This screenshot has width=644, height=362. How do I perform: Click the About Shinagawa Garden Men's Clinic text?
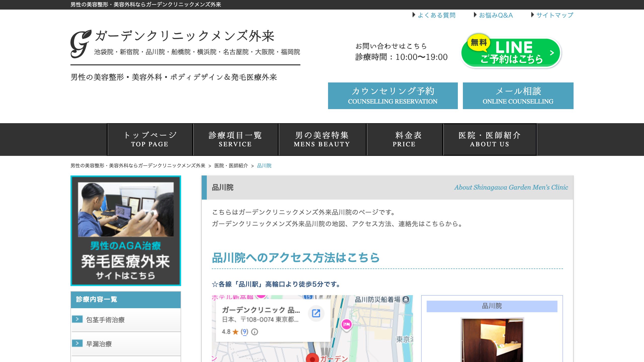coord(511,187)
